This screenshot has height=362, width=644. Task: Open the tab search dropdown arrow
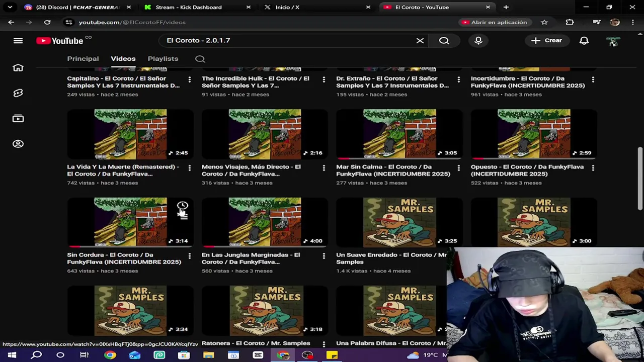tap(10, 7)
